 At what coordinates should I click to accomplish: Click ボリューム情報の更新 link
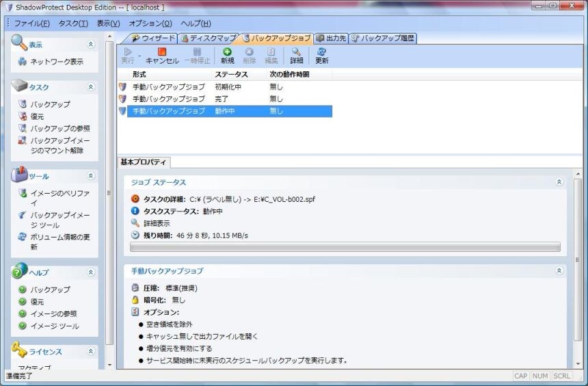point(60,242)
